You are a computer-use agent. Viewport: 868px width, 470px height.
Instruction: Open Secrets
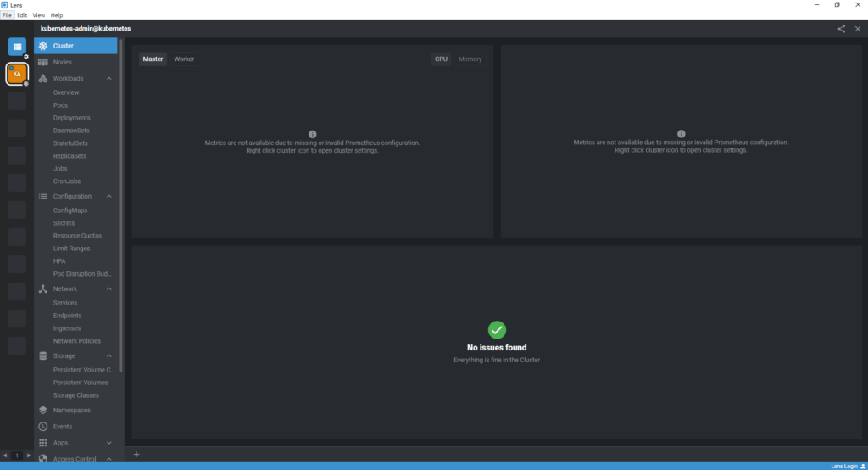tap(64, 223)
